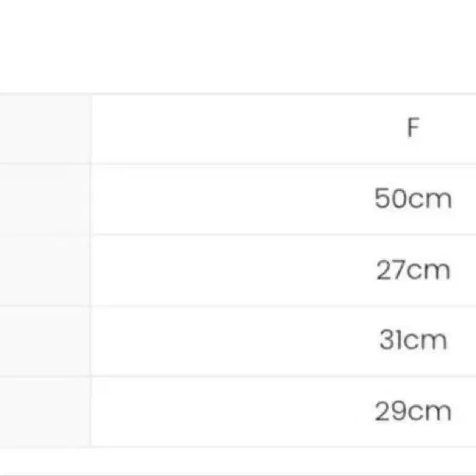Click empty space left of "31cm" in its row
The height and width of the screenshot is (476, 476).
click(x=234, y=342)
